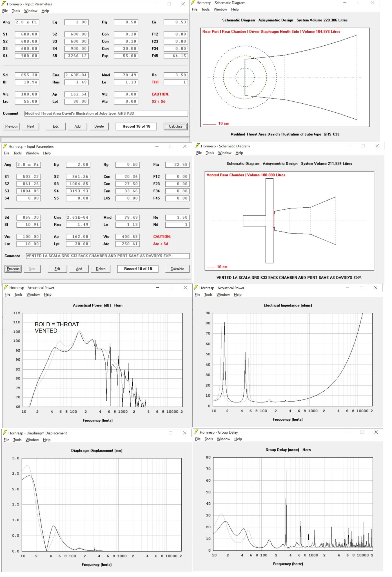
Task: Click Add button in the Record 18 of 18 window
Action: coord(79,269)
